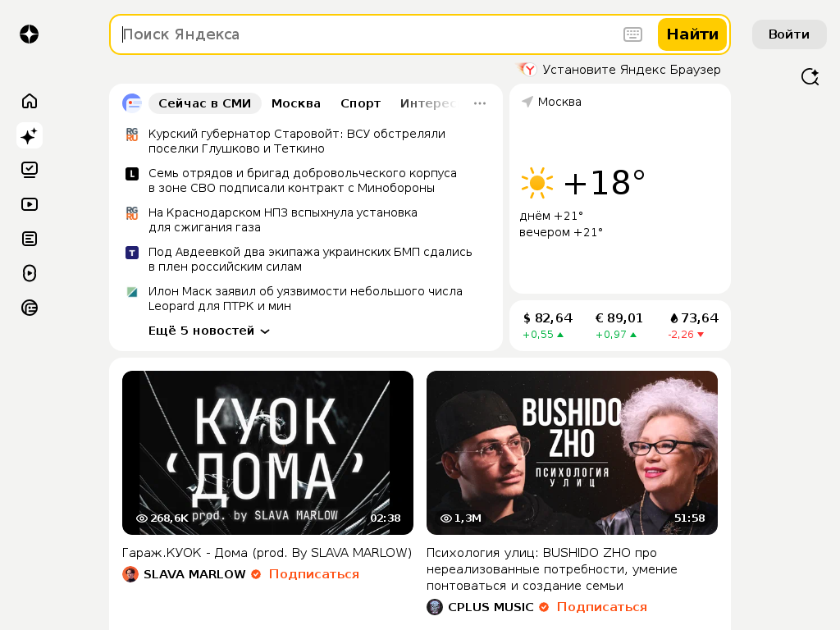Open the video player icon in sidebar
Screen dimensions: 840x630
[x=30, y=204]
